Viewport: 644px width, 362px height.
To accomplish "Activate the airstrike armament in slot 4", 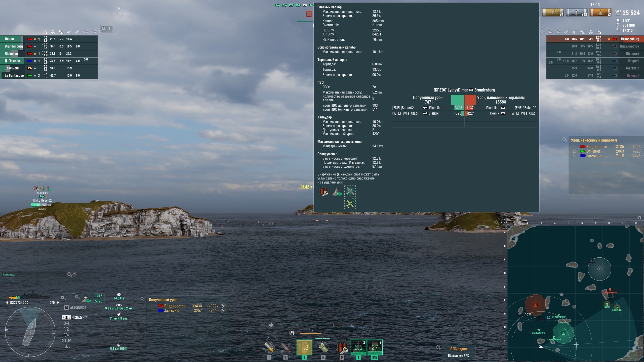I will (304, 347).
